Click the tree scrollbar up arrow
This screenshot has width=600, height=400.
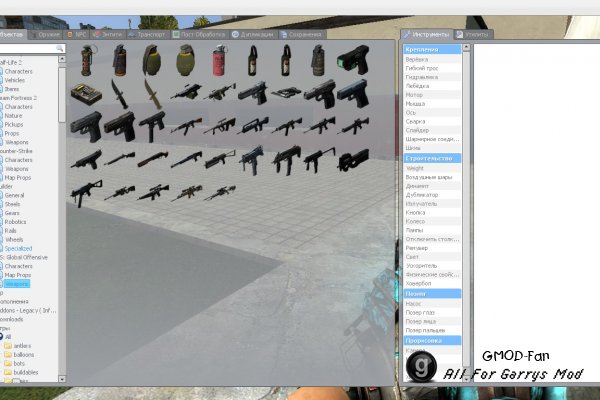pyautogui.click(x=62, y=59)
